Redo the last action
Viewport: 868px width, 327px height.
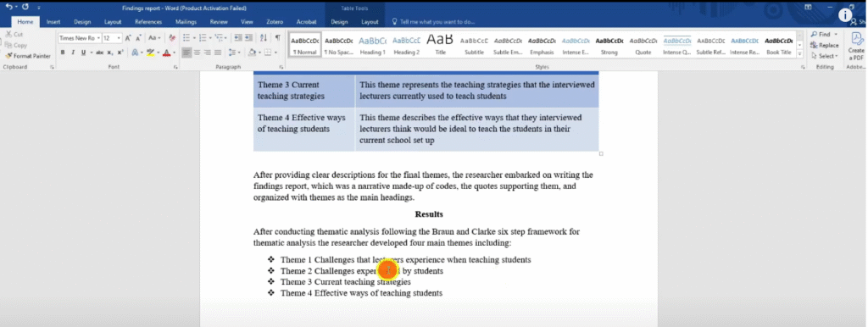pyautogui.click(x=25, y=7)
